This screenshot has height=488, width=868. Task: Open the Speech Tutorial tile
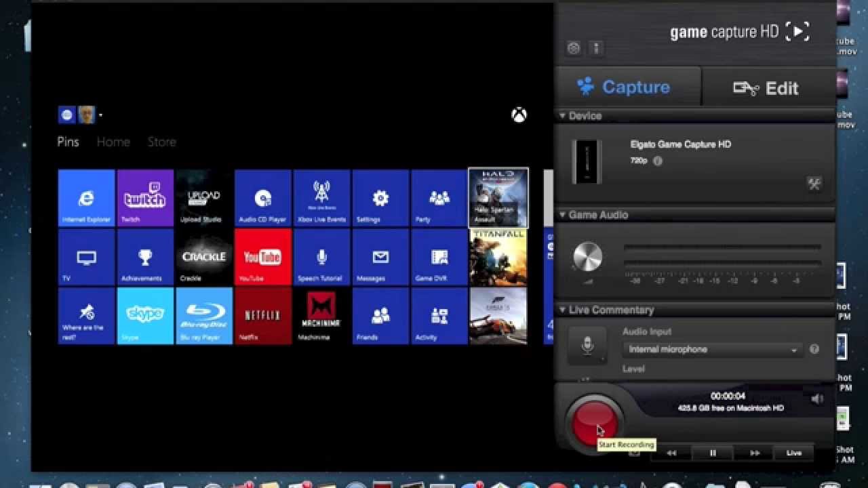(x=322, y=257)
